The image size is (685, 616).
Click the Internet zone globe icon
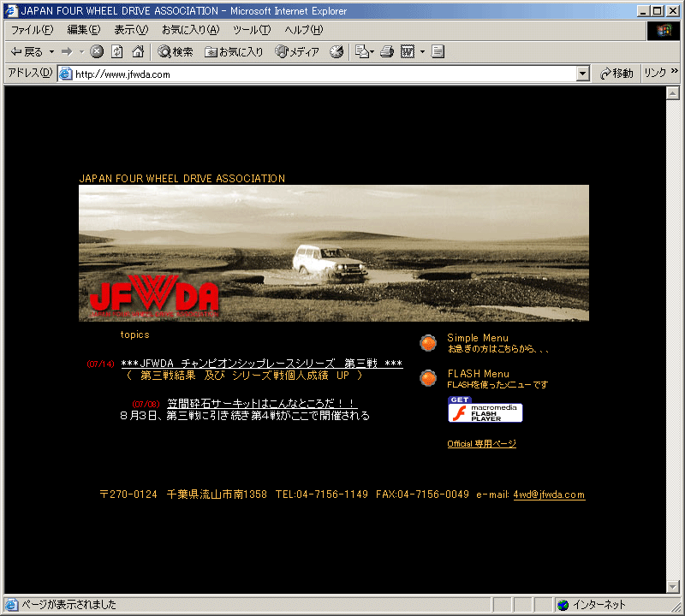[x=563, y=605]
